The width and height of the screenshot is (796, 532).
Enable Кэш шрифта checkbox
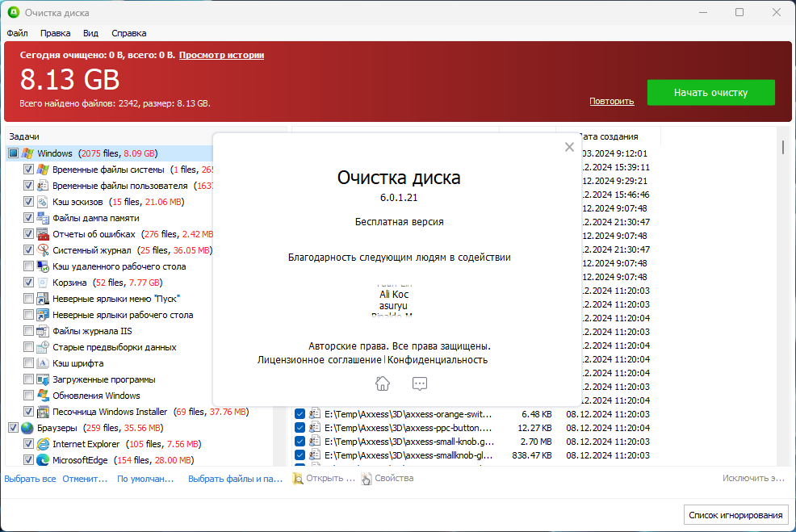click(x=28, y=363)
